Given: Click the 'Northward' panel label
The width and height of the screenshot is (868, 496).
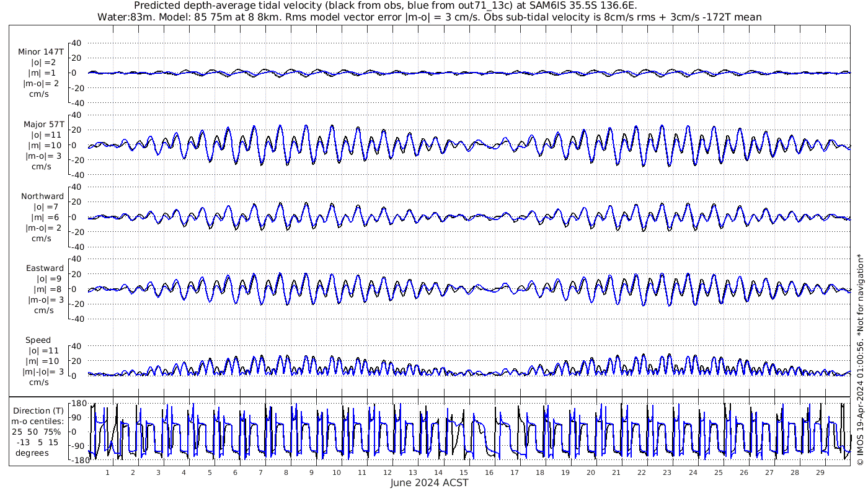Looking at the screenshot, I should pos(42,196).
